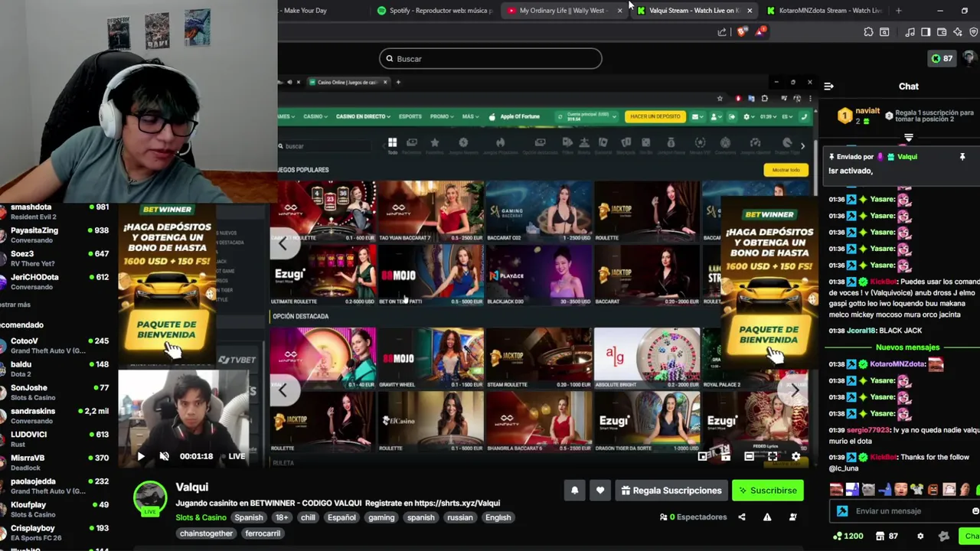This screenshot has height=551, width=980.
Task: Unpin the pinned message from Valqui
Action: click(962, 157)
